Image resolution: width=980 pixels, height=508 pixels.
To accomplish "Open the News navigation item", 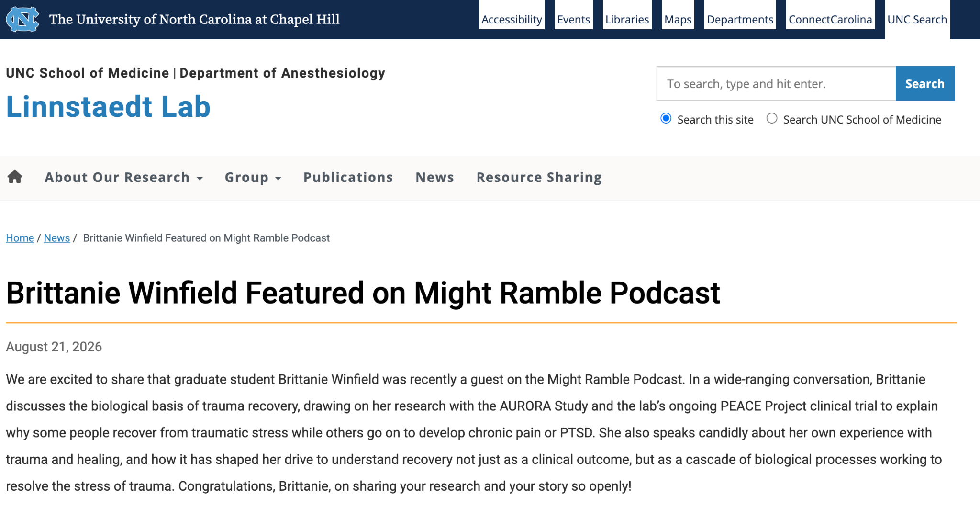I will [435, 177].
